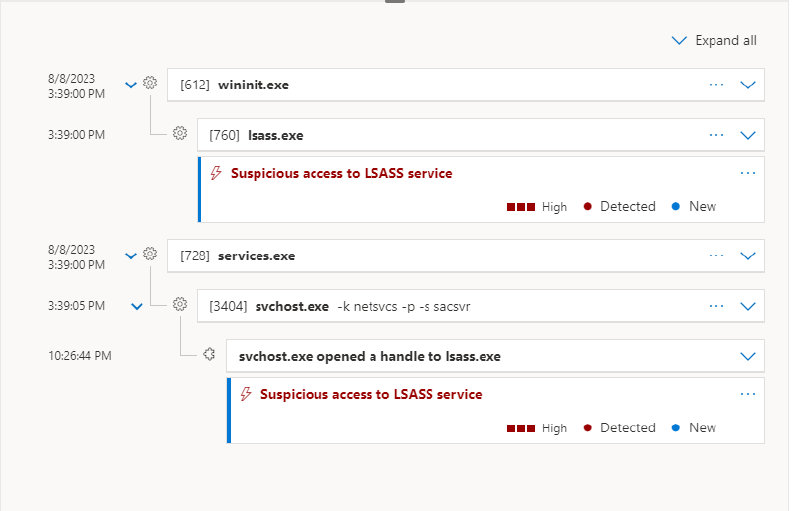Open first Suspicious access to LSASS service alert
This screenshot has height=511, width=800.
coord(341,173)
